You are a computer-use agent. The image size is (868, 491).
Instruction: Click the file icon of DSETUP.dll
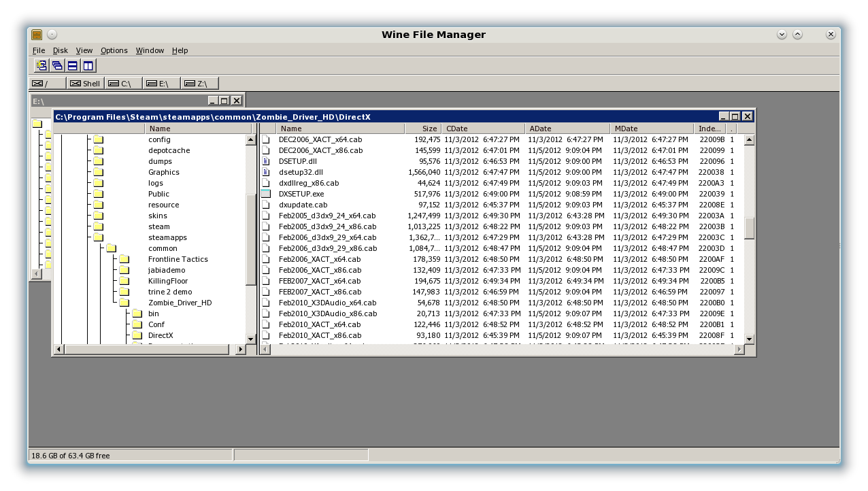point(266,161)
